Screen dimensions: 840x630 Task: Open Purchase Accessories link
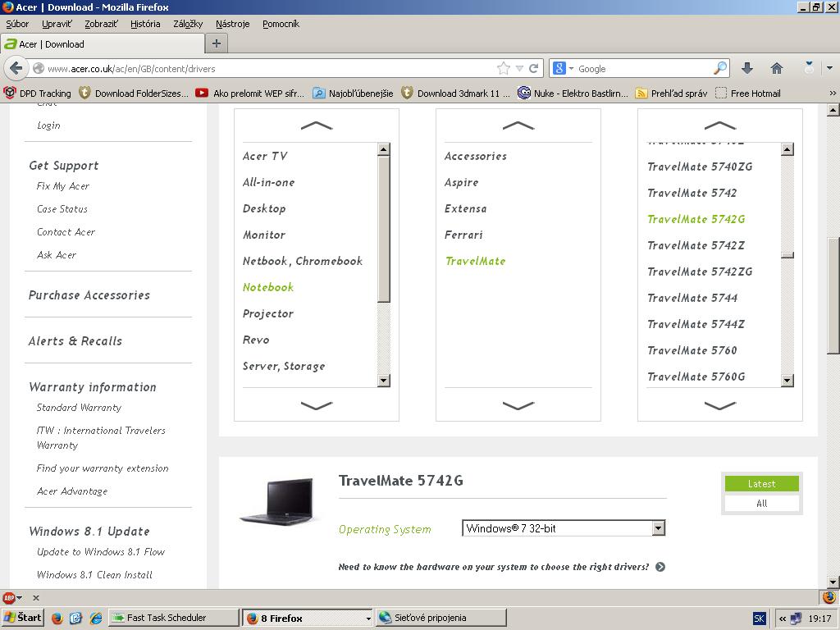[89, 295]
